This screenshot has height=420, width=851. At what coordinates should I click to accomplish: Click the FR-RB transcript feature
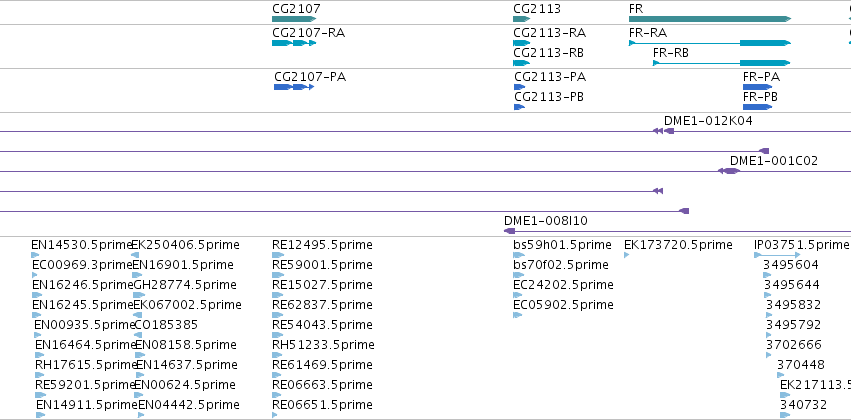pyautogui.click(x=721, y=63)
